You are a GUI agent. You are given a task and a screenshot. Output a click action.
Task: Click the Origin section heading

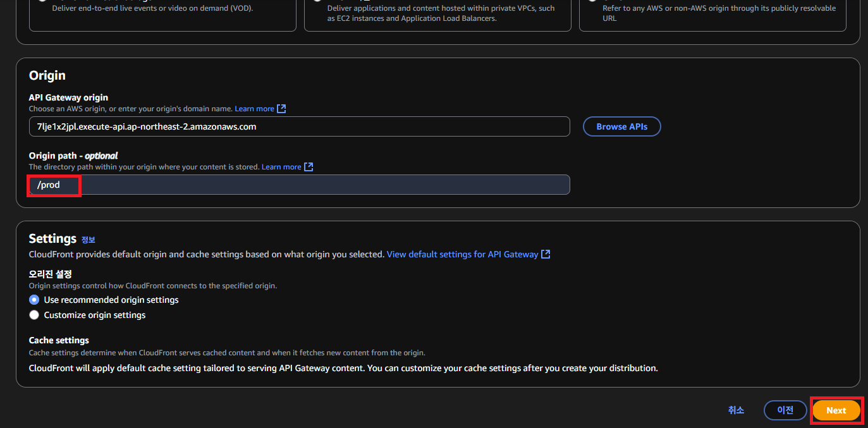point(47,75)
